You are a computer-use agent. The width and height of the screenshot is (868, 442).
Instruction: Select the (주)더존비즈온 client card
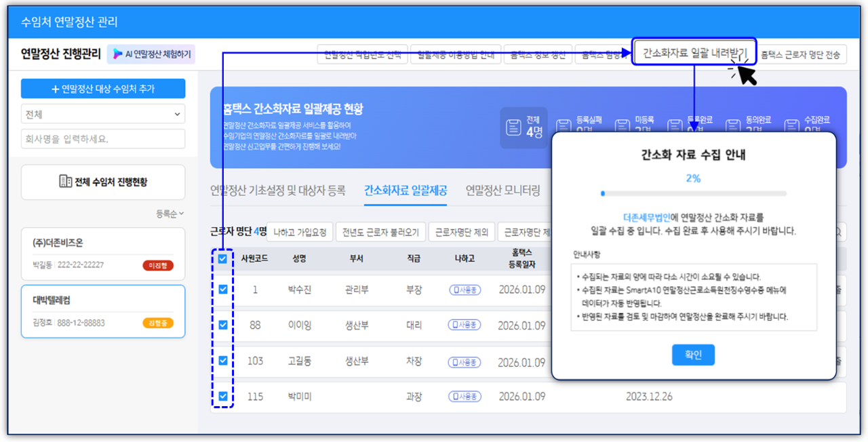pos(103,254)
